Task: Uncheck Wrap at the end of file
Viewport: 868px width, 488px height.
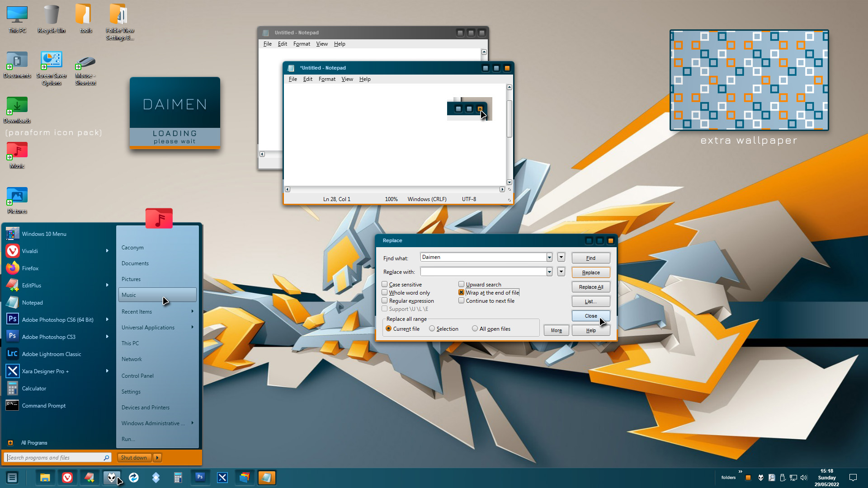Action: point(462,292)
